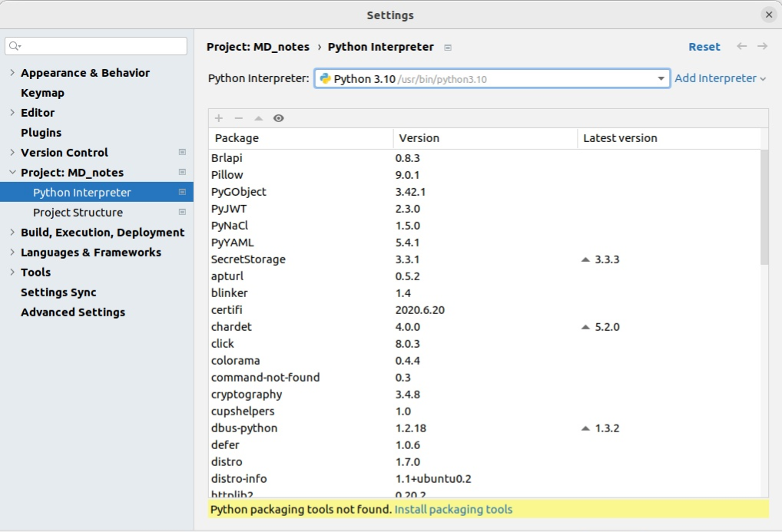This screenshot has height=532, width=782.
Task: Click the project-level icon beside Version Control
Action: (182, 153)
